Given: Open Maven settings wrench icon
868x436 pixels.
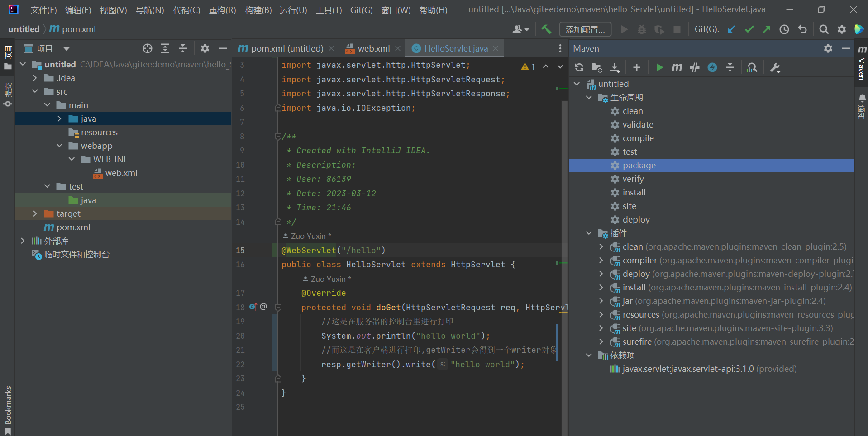Looking at the screenshot, I should click(775, 68).
